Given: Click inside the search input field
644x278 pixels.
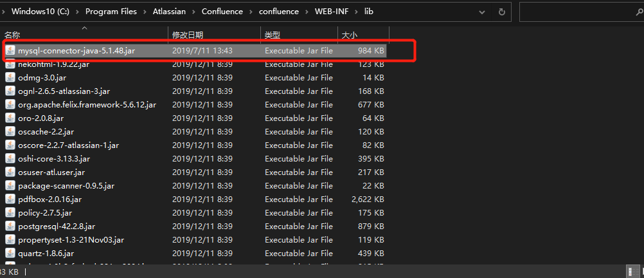Looking at the screenshot, I should [x=572, y=11].
